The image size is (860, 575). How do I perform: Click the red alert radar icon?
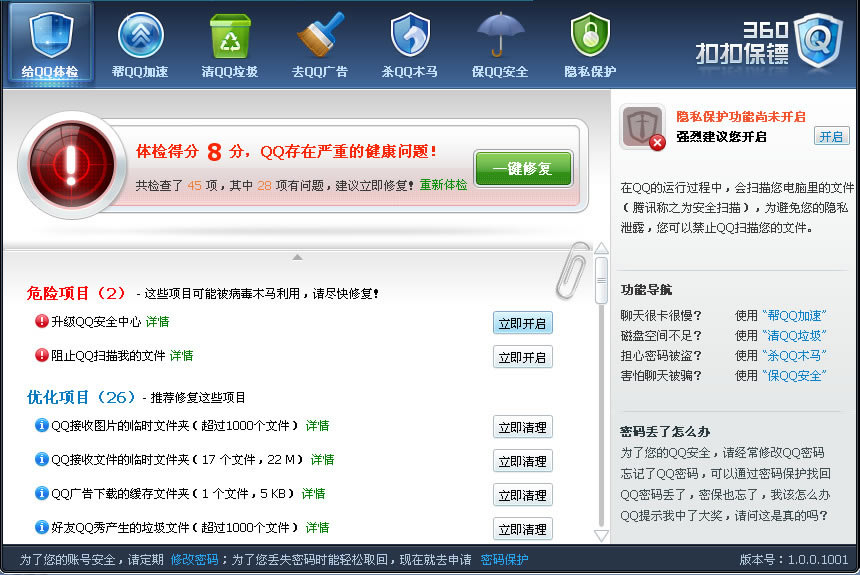tap(71, 164)
